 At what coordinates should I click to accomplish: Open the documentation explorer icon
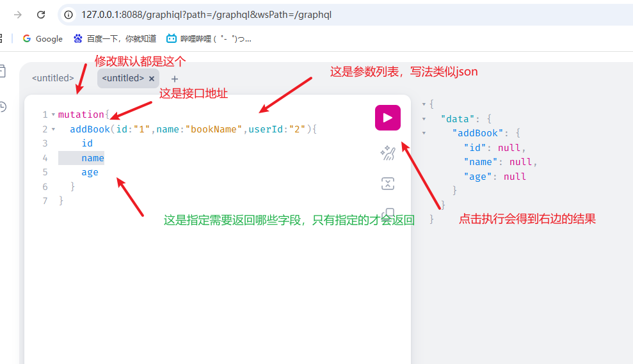pyautogui.click(x=3, y=72)
